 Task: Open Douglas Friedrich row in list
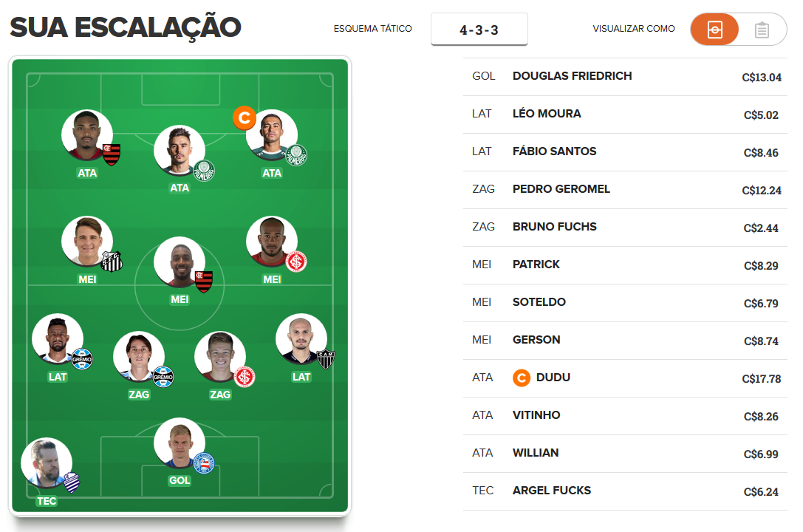pyautogui.click(x=625, y=77)
